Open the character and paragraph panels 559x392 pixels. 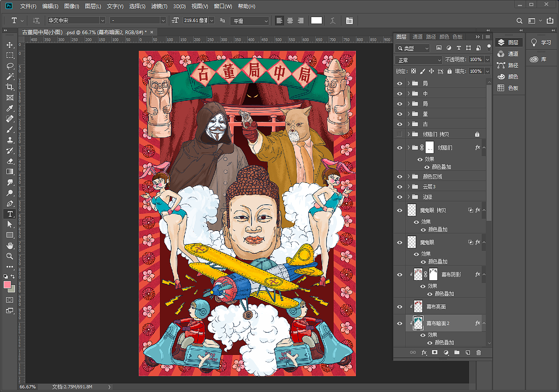pyautogui.click(x=349, y=21)
